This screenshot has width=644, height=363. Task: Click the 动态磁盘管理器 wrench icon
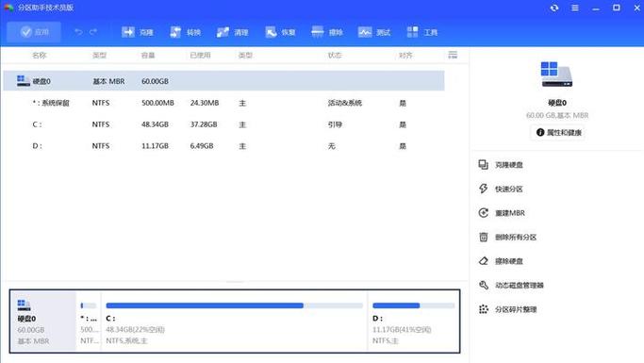click(484, 285)
